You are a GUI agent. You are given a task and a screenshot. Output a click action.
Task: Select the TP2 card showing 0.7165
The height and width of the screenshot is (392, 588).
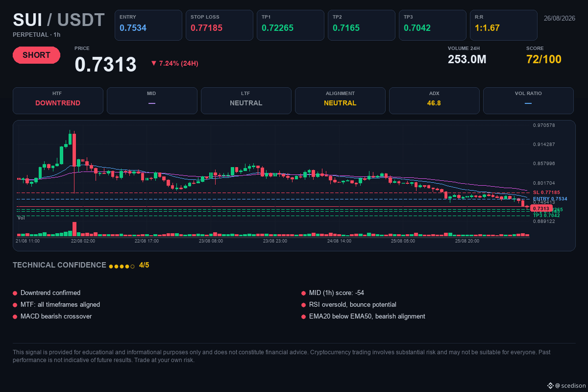361,25
